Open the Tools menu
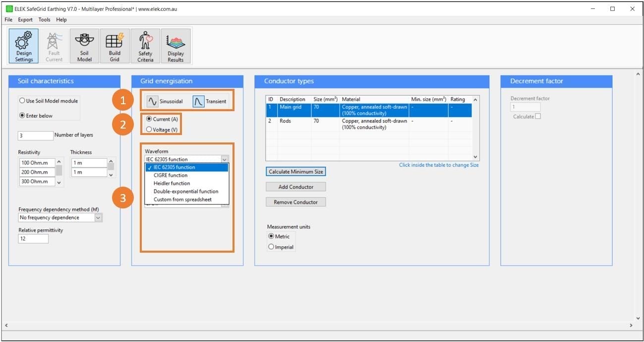 click(x=44, y=19)
